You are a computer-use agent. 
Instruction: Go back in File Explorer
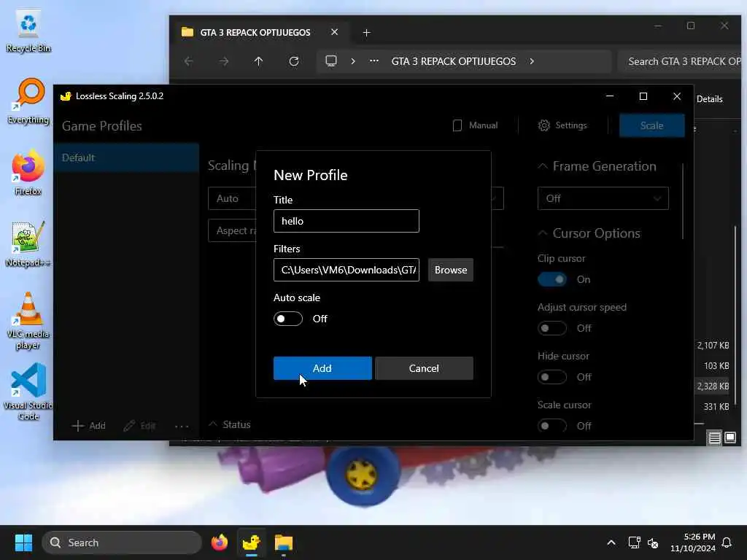coord(189,61)
